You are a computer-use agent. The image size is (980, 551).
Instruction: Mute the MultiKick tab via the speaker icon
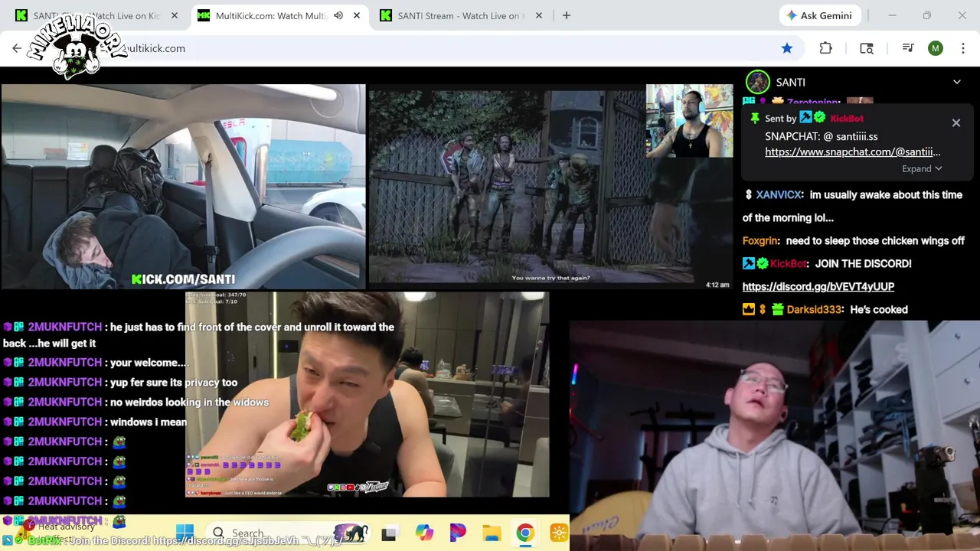pyautogui.click(x=338, y=15)
